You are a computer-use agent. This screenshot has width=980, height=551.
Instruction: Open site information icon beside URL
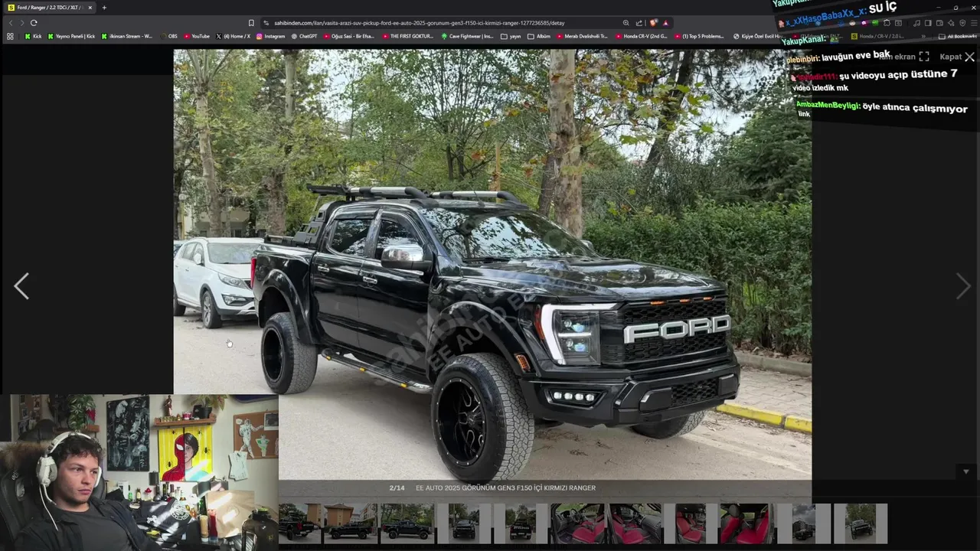[266, 23]
